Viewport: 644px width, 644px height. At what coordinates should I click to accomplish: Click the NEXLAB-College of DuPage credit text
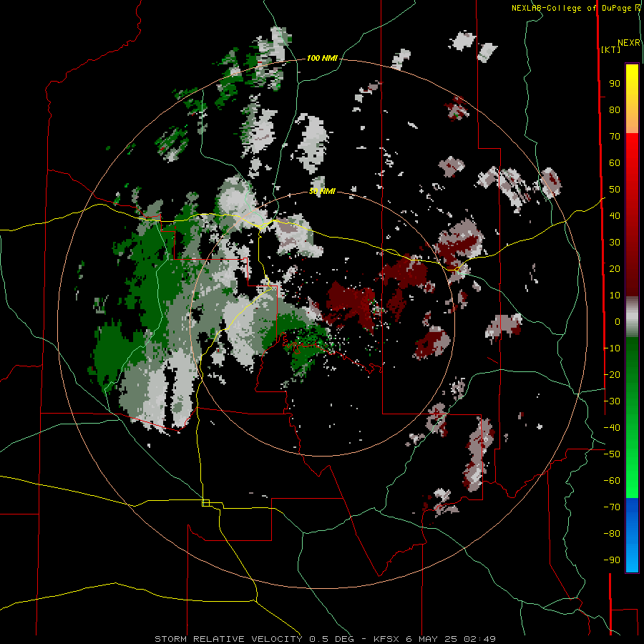click(x=572, y=8)
